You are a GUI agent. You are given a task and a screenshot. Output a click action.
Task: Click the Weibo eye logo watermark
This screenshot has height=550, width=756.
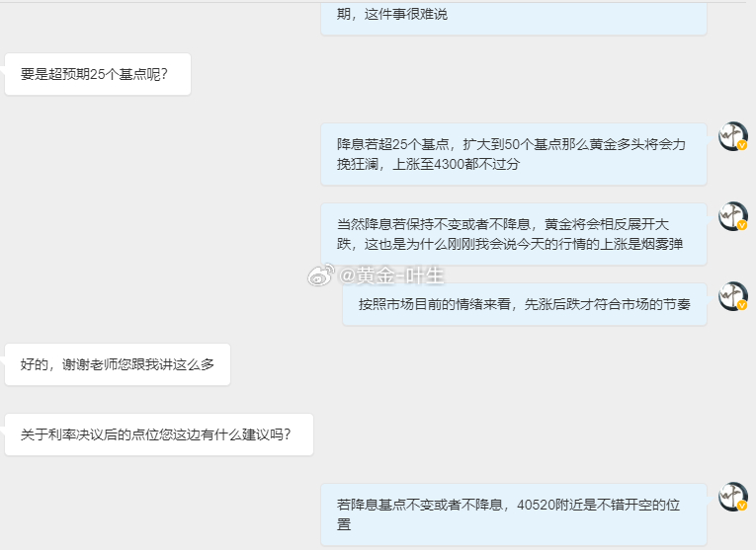click(321, 275)
